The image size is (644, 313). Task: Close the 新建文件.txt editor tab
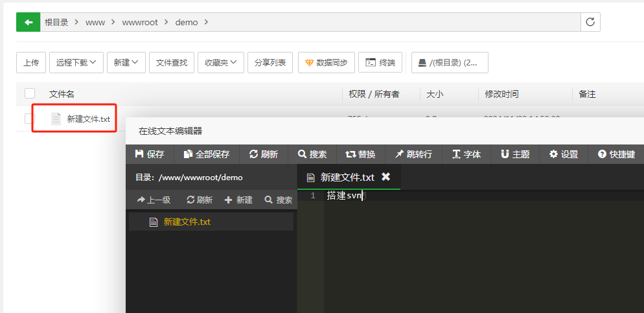[x=385, y=177]
